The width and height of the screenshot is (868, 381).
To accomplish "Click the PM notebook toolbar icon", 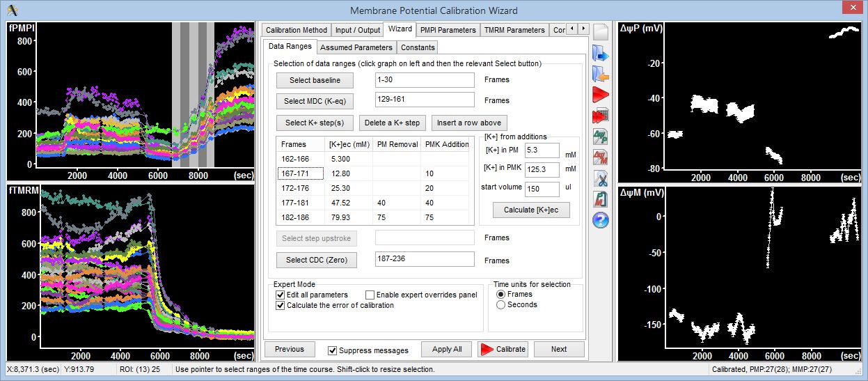I will [x=601, y=199].
